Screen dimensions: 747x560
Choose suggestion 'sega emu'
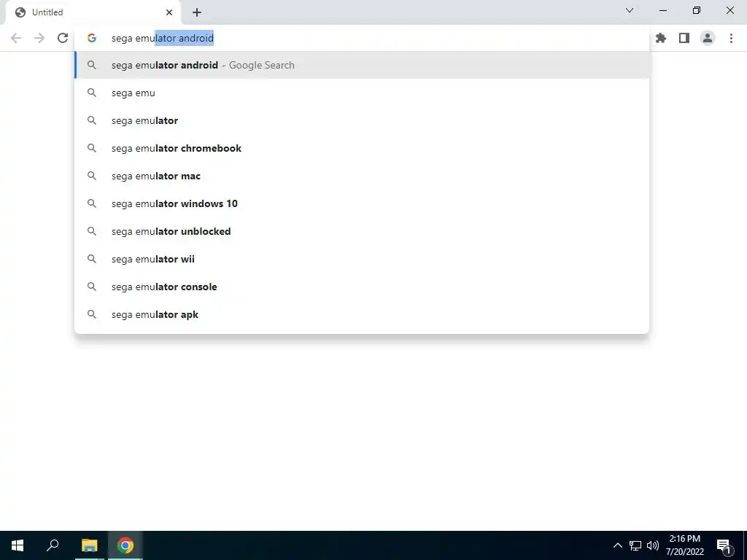pos(362,93)
